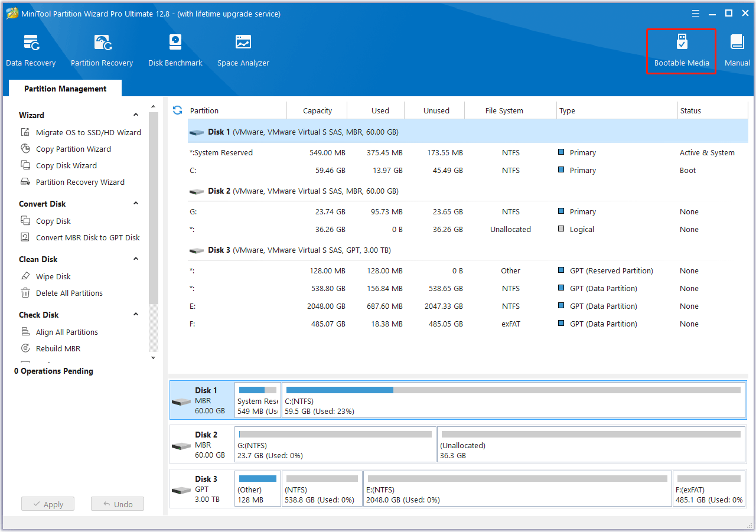Screen dimensions: 756x532
Task: Start Migrate OS to SSD/HD Wizard
Action: (82, 132)
